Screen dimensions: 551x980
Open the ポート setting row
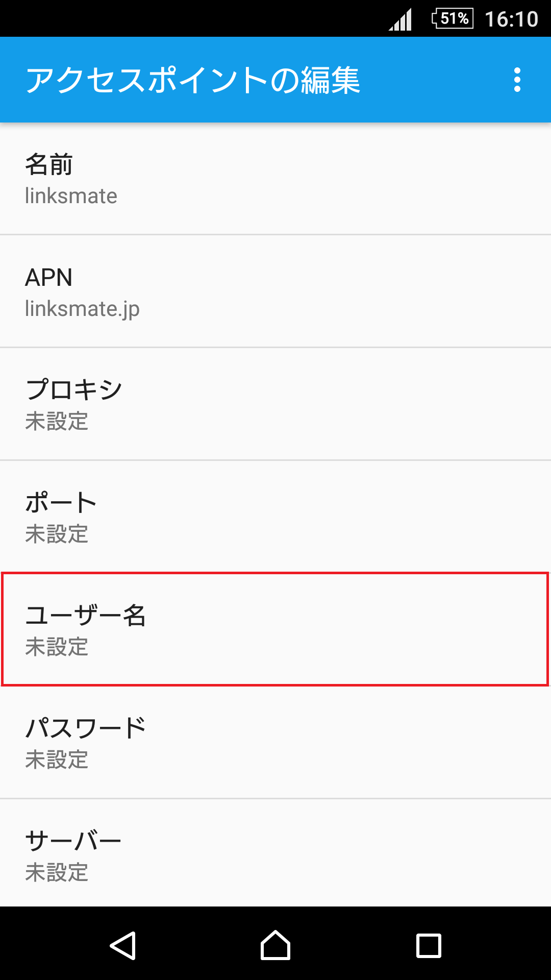(275, 517)
